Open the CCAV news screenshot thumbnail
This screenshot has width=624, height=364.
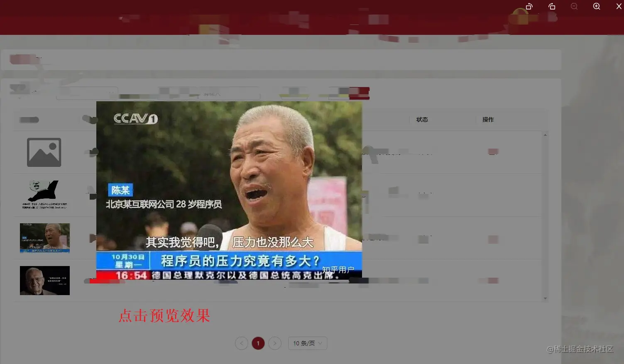click(45, 238)
